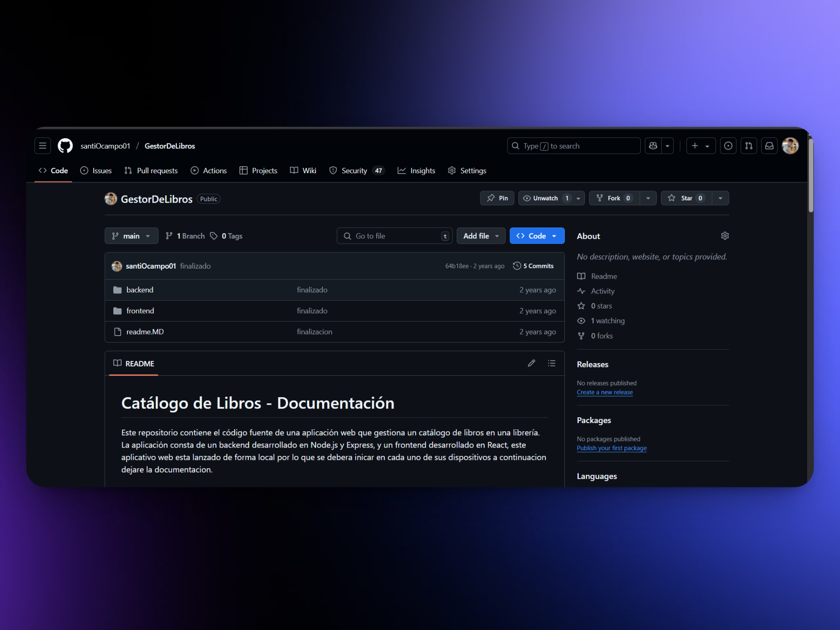Star the GestorDeLibros repository

[686, 198]
